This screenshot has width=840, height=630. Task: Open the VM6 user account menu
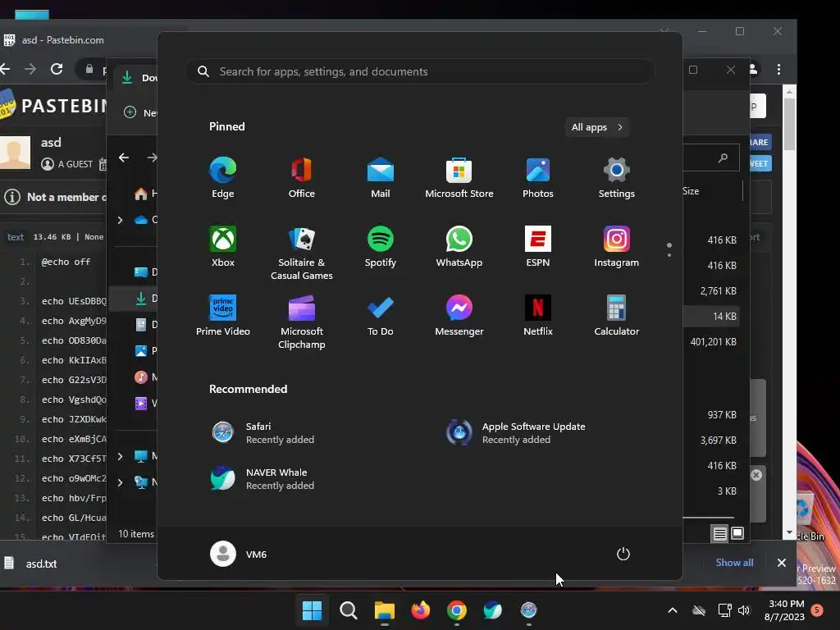pos(239,554)
